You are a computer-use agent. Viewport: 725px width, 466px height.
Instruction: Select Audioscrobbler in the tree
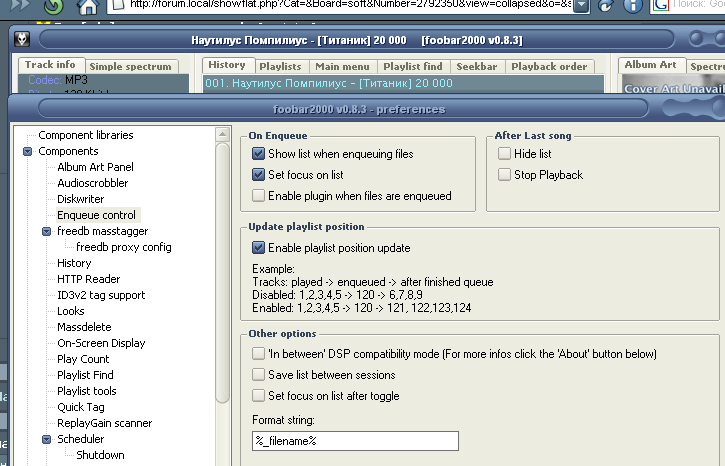click(x=92, y=183)
